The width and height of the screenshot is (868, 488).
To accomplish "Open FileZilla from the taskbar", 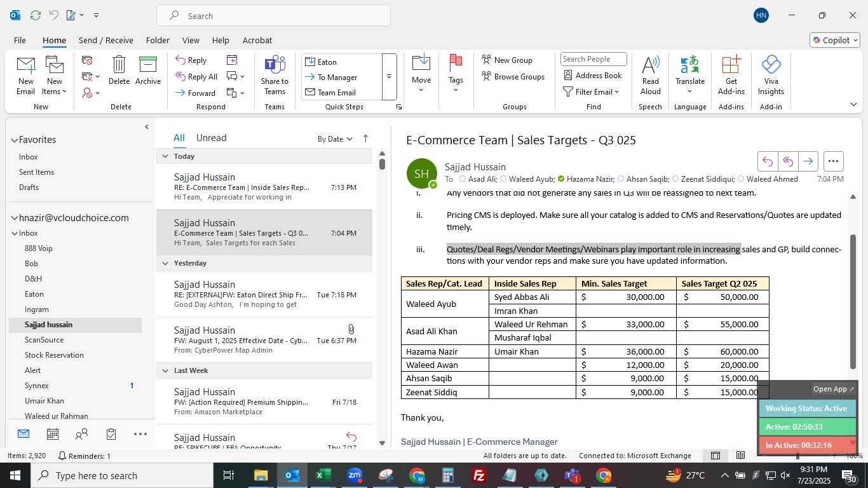I will click(479, 475).
